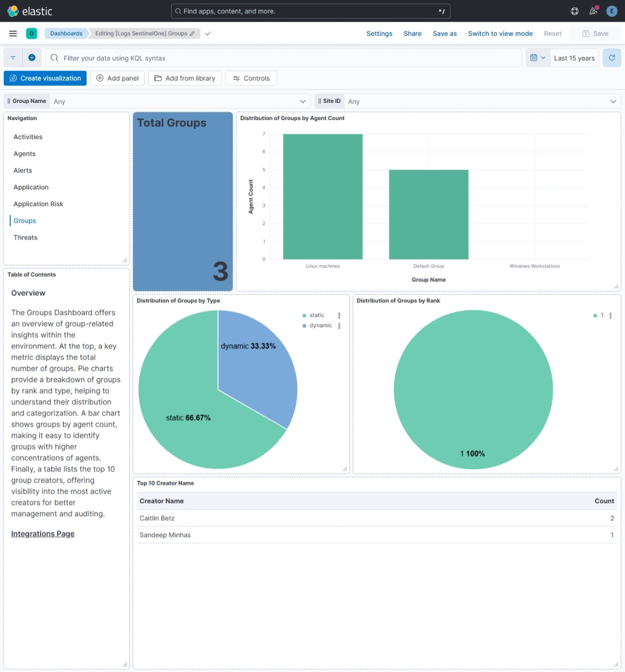Open the Integrations Page link
The height and width of the screenshot is (672, 625).
tap(43, 533)
